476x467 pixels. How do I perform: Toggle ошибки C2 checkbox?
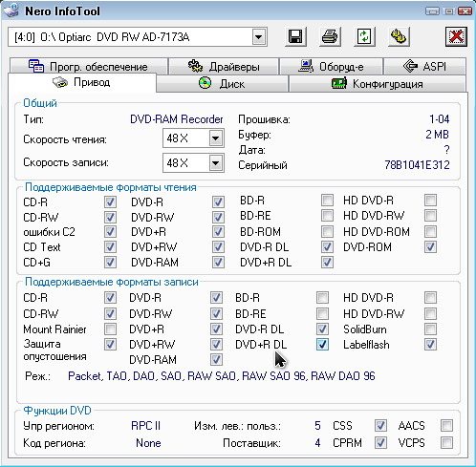click(110, 232)
